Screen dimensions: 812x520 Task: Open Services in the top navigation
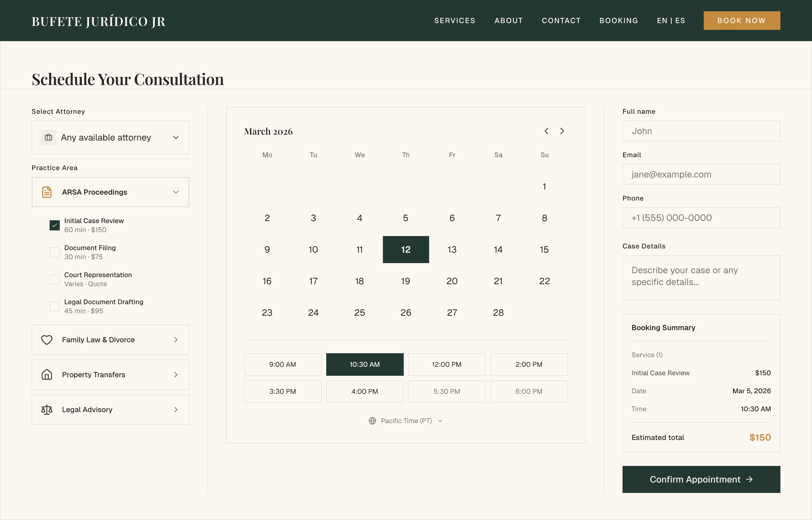pos(454,21)
